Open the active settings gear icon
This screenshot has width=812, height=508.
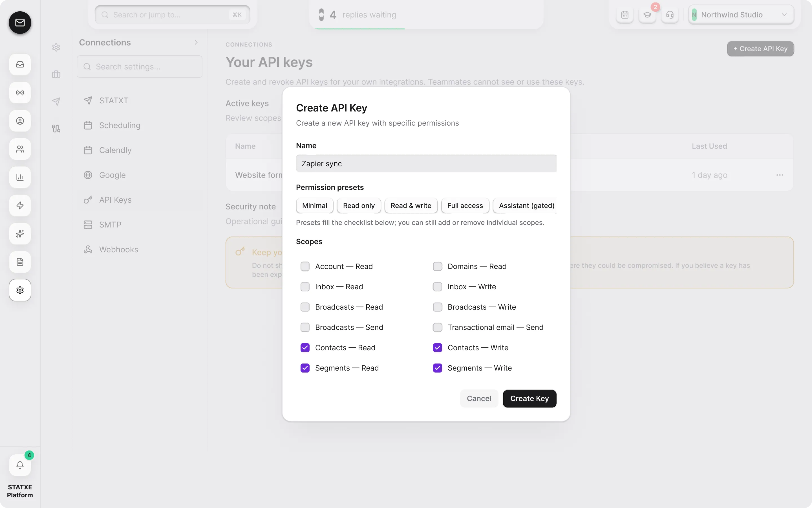click(x=20, y=290)
